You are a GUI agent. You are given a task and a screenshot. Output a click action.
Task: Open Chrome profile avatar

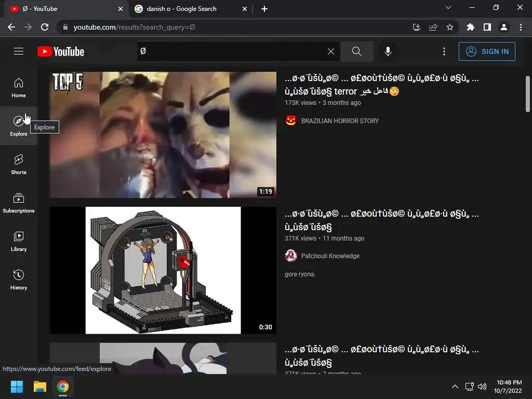504,27
